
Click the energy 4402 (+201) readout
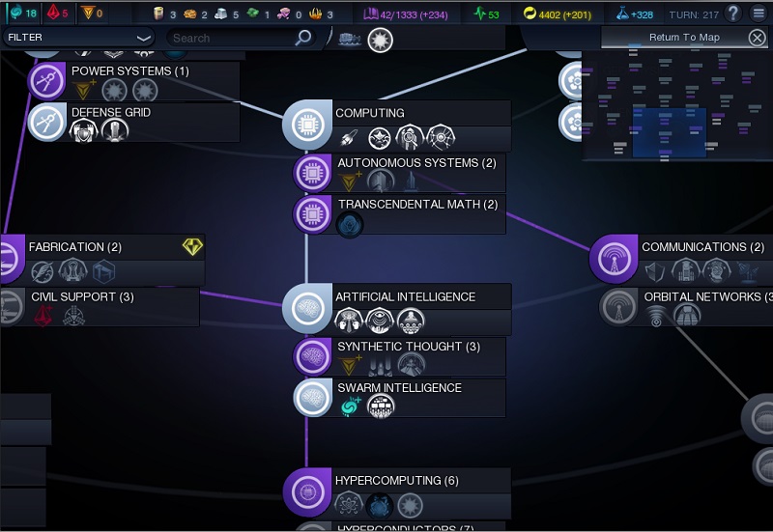(558, 14)
